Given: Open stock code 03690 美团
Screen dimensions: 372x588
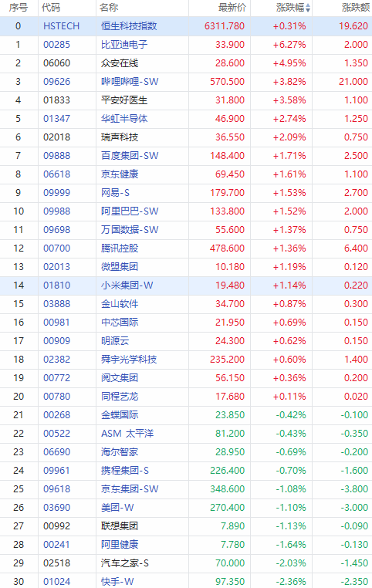Looking at the screenshot, I should pos(56,508).
